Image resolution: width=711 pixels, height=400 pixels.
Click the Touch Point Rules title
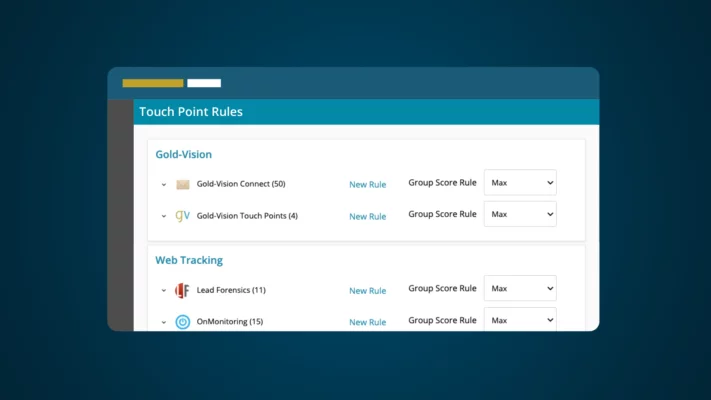pyautogui.click(x=191, y=112)
